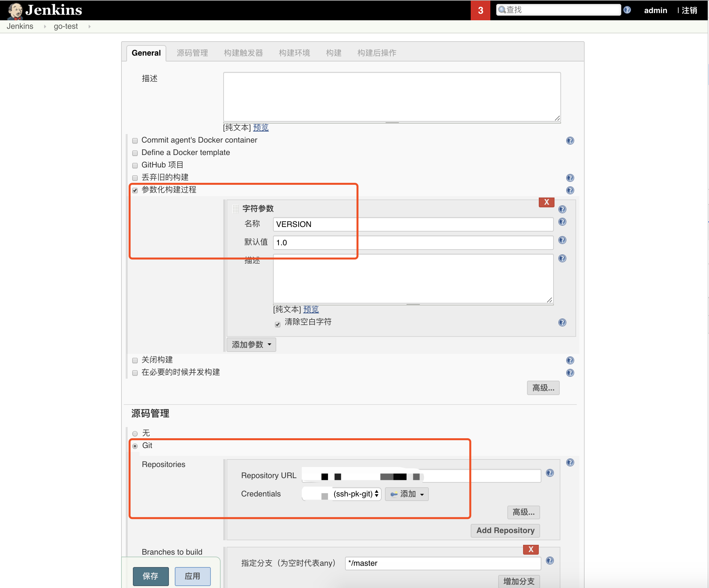Click the red notification badge showing 3

tap(480, 10)
